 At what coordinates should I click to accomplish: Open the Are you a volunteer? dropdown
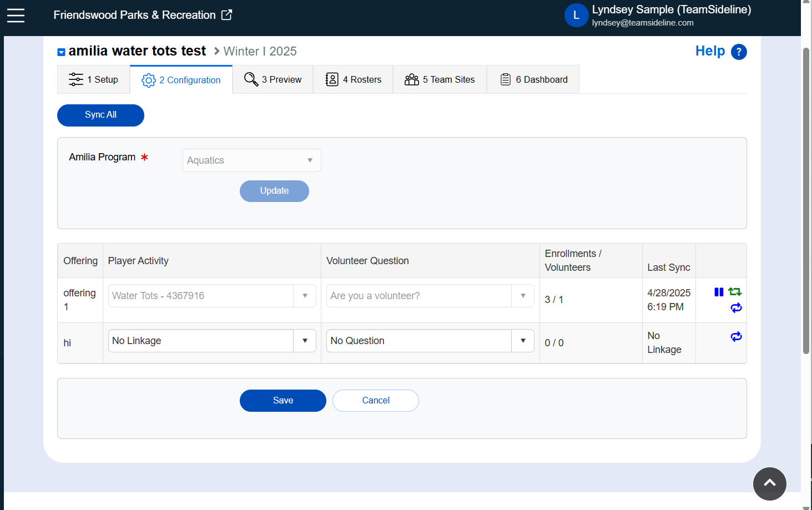tap(430, 296)
